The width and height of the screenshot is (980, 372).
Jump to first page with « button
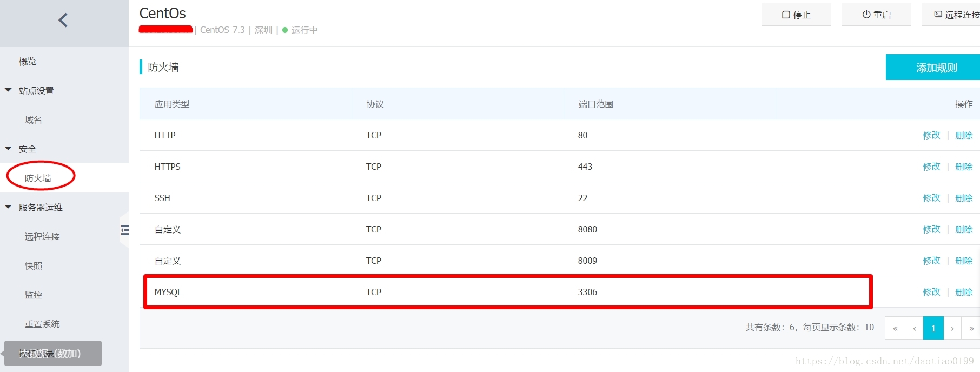pos(895,328)
